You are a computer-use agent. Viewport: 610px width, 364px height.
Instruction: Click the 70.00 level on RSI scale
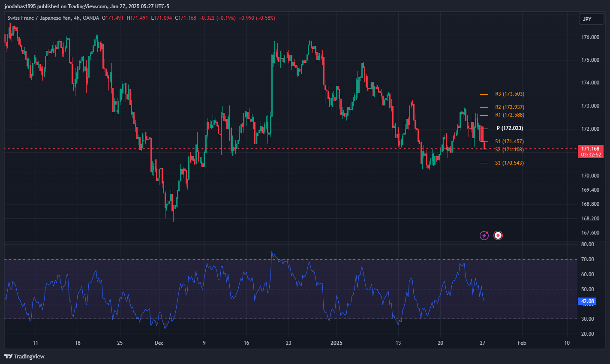pos(588,259)
